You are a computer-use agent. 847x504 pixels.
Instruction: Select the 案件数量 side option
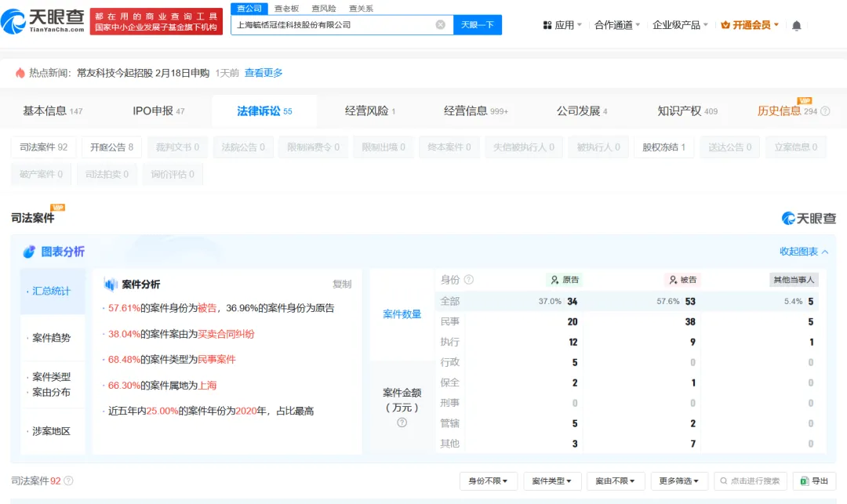pyautogui.click(x=402, y=314)
